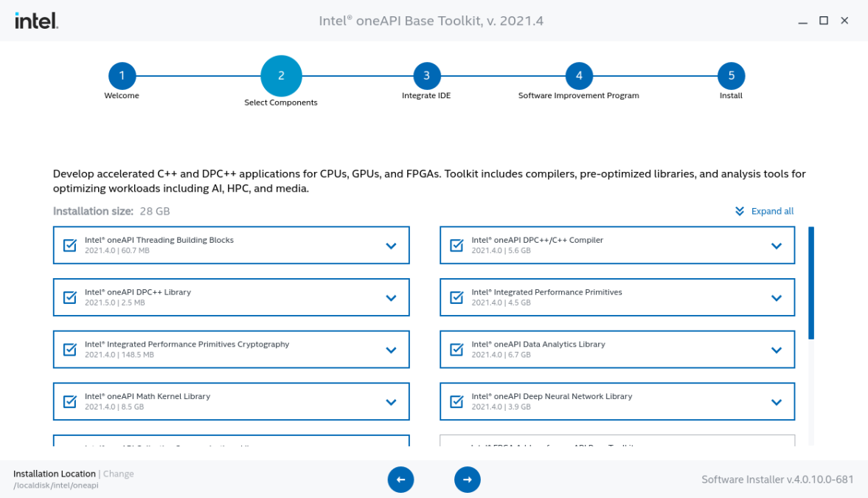This screenshot has height=498, width=868.
Task: Go to step 1 Welcome circle
Action: point(122,76)
